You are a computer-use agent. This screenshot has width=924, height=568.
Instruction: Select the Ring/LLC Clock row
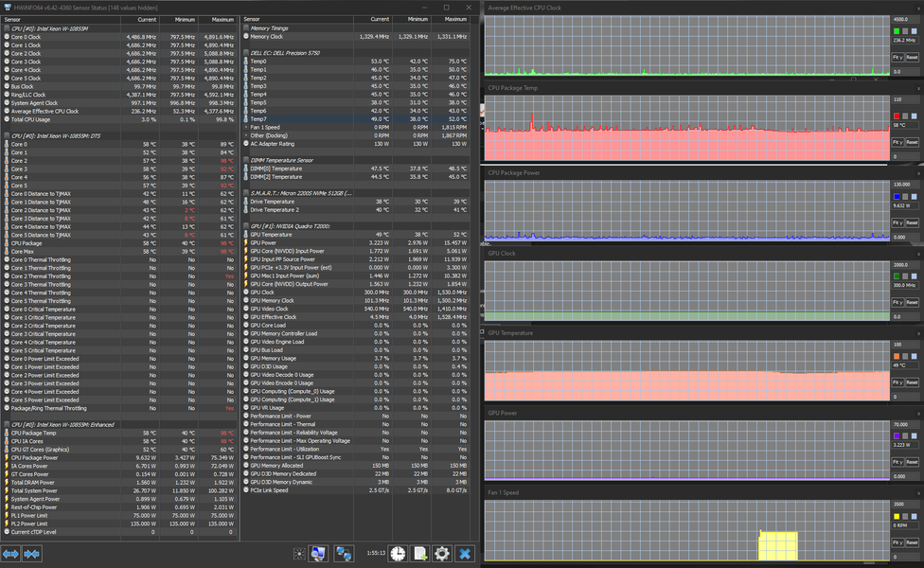119,95
